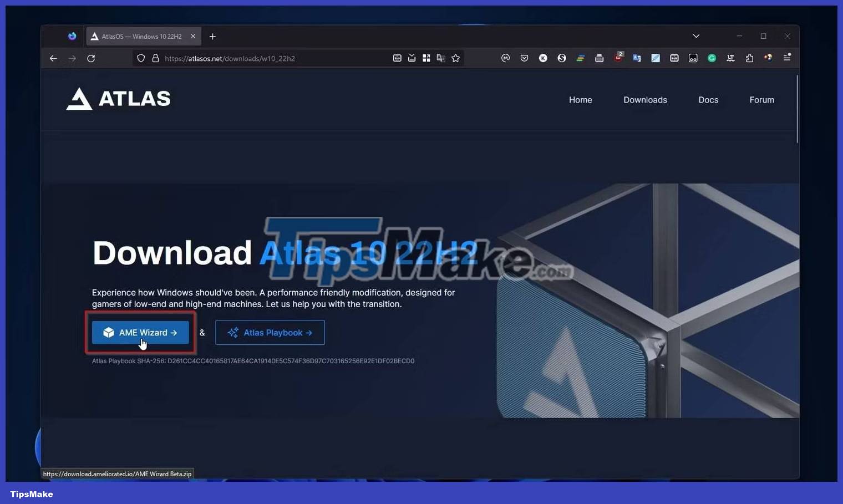This screenshot has height=504, width=843.
Task: Open the Firefox application menu icon
Action: tap(787, 58)
